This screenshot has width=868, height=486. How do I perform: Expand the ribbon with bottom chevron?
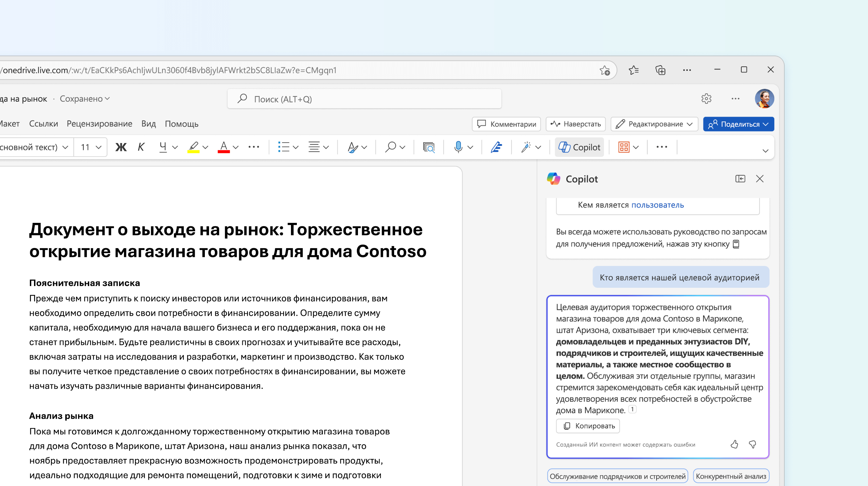click(x=765, y=151)
